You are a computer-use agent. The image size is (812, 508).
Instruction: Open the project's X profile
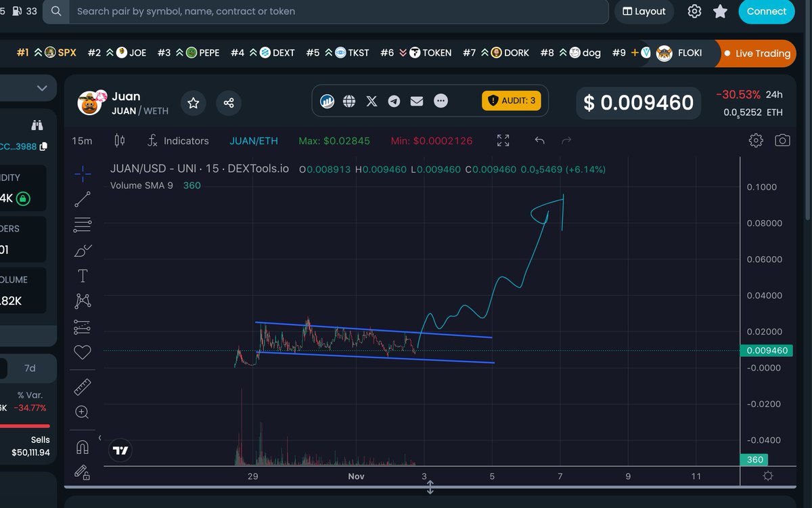tap(371, 101)
